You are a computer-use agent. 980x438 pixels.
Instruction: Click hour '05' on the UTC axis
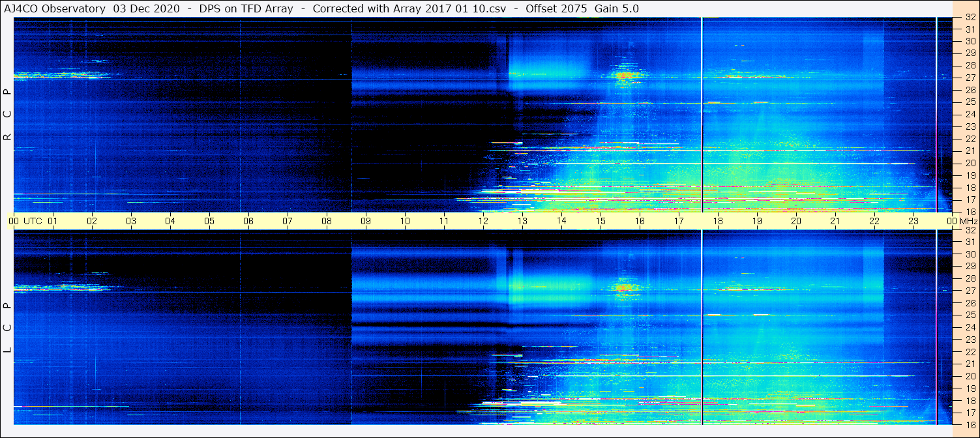pyautogui.click(x=209, y=221)
